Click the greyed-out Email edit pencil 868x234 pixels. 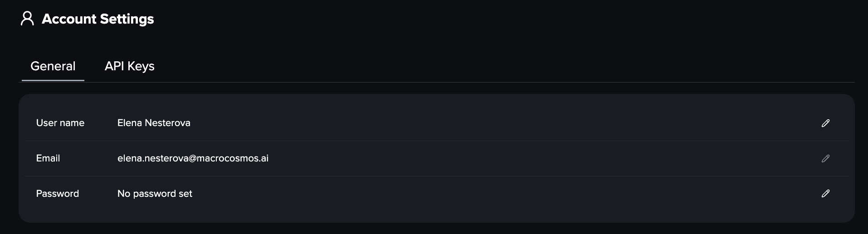pos(825,158)
